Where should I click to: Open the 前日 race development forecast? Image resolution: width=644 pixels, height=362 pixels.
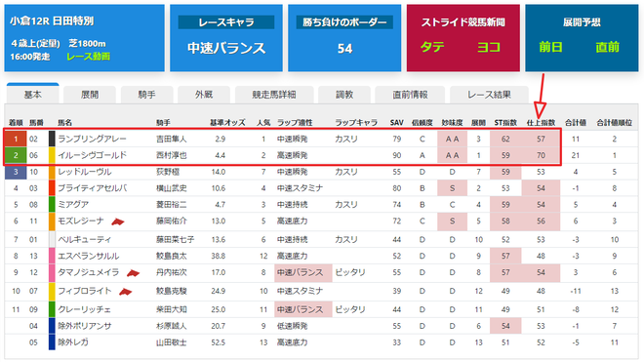(x=550, y=47)
